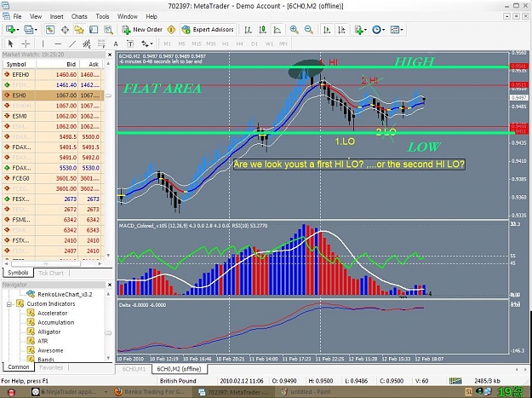Switch to the Favorites navigator tab
Image resolution: width=532 pixels, height=398 pixels.
[x=51, y=367]
